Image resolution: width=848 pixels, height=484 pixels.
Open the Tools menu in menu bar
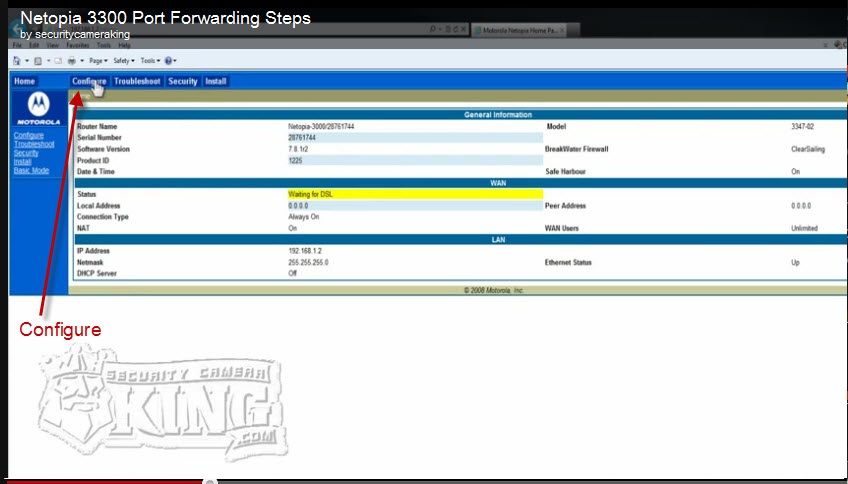[104, 45]
